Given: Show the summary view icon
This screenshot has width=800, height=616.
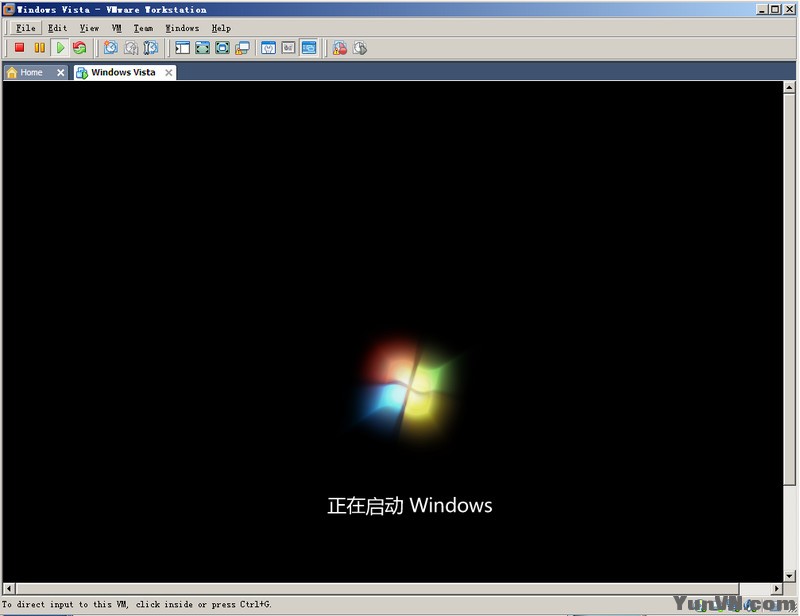Looking at the screenshot, I should pos(268,48).
